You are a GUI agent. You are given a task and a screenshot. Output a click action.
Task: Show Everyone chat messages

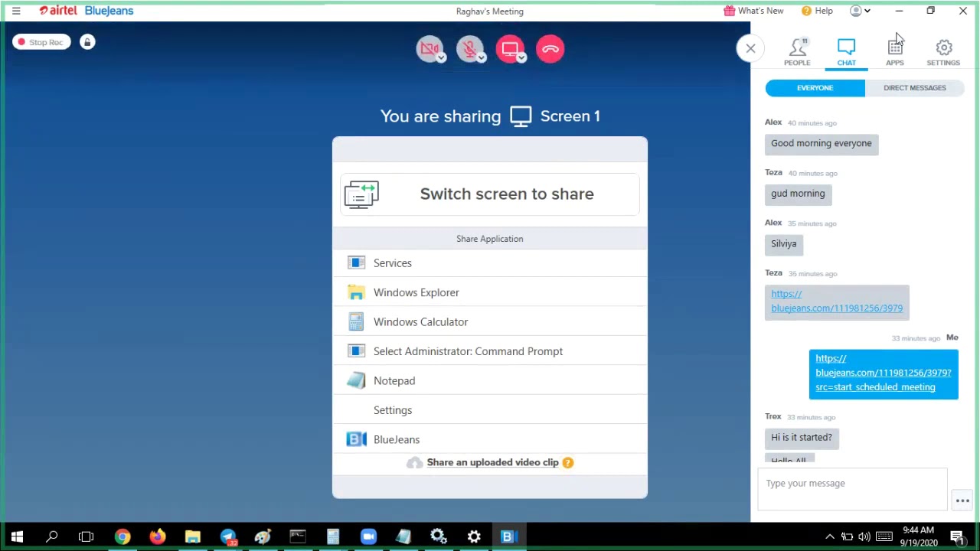815,88
